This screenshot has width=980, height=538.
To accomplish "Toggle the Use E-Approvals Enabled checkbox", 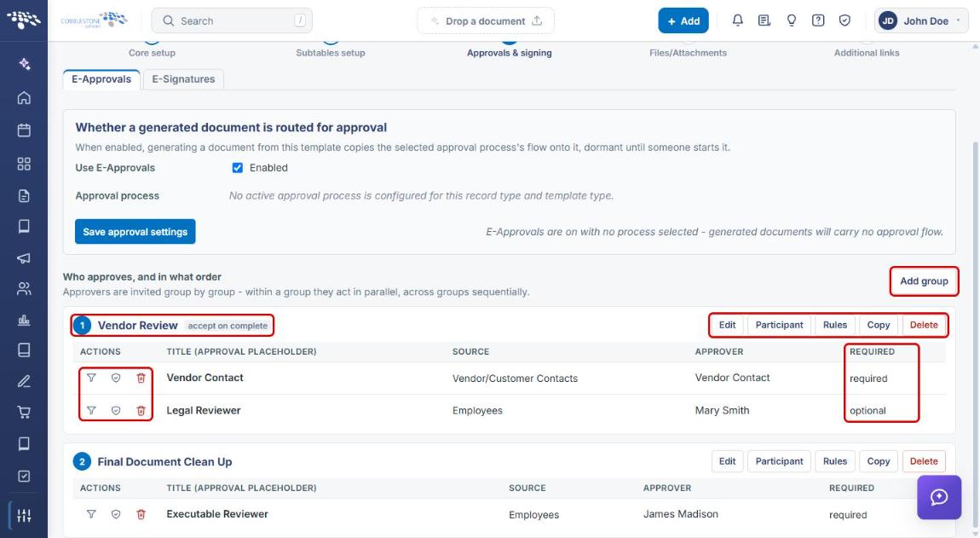I will pyautogui.click(x=238, y=168).
